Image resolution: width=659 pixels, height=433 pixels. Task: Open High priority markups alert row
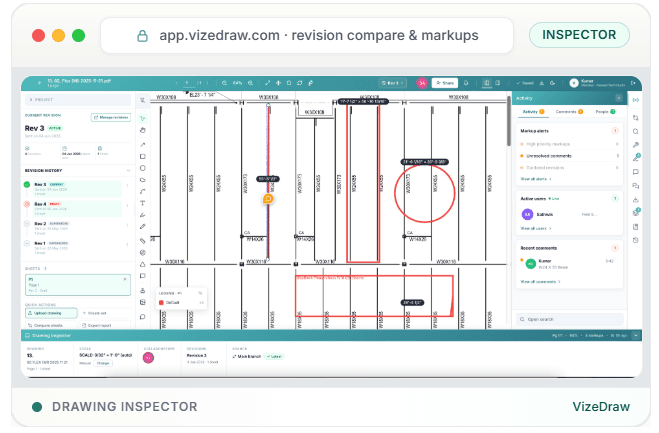click(569, 144)
